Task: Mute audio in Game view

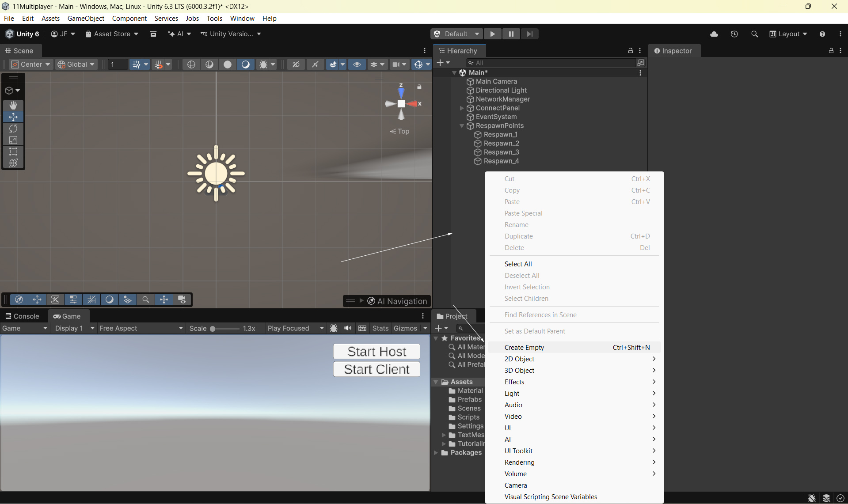Action: pos(348,328)
